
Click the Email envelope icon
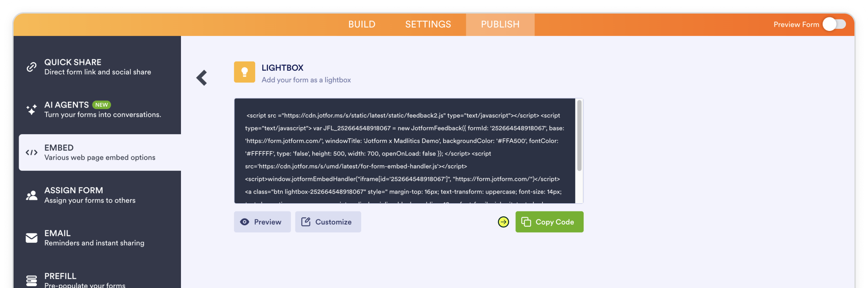tap(31, 238)
